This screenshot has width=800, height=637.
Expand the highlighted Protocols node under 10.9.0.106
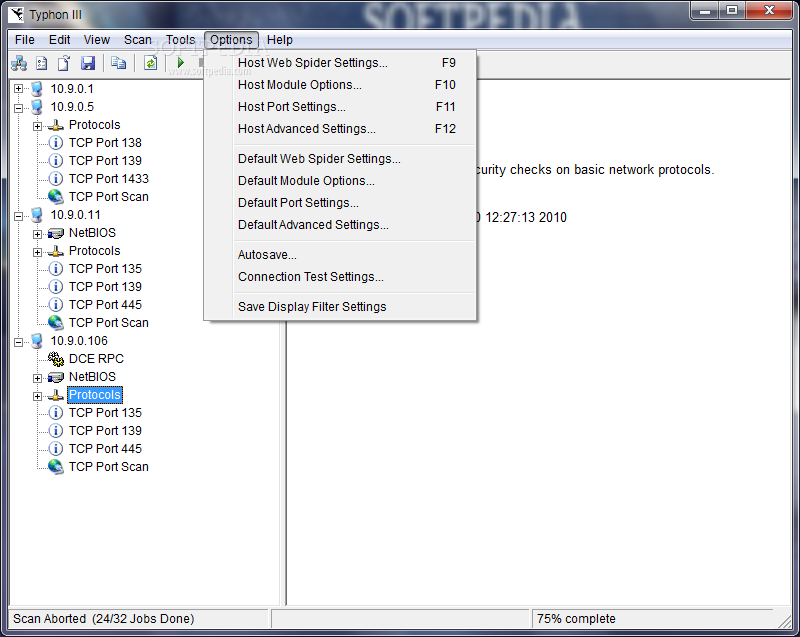tap(37, 396)
